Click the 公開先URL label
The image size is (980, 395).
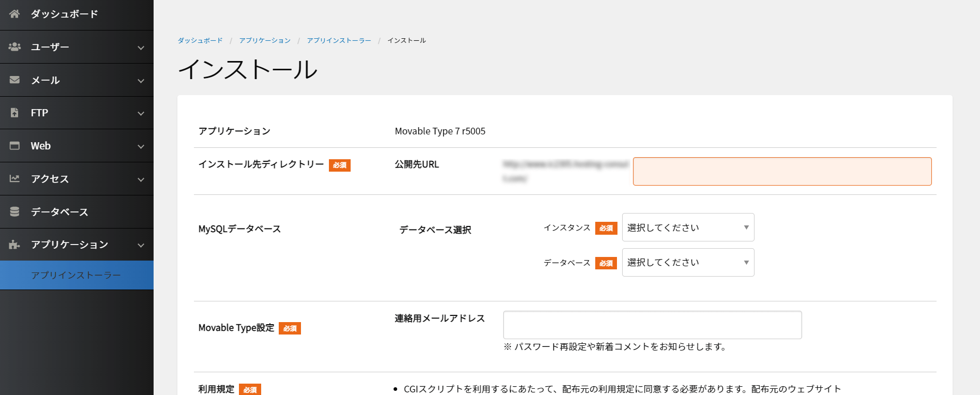(417, 164)
